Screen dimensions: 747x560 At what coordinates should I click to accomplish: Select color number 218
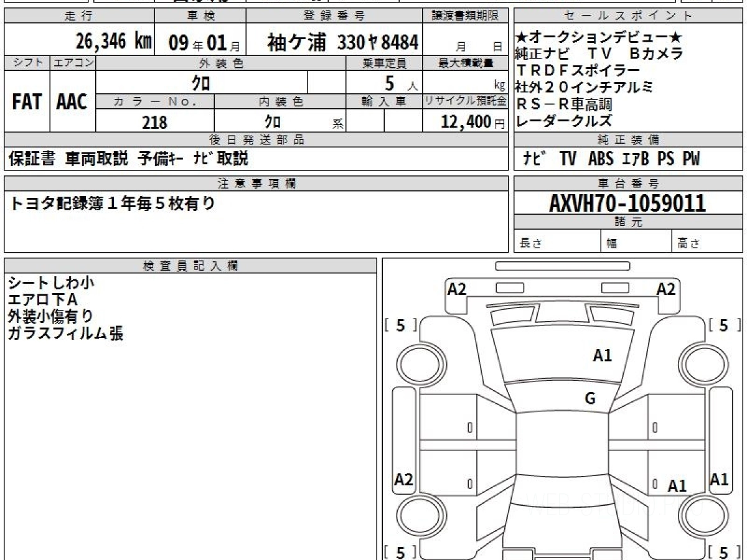(x=154, y=122)
